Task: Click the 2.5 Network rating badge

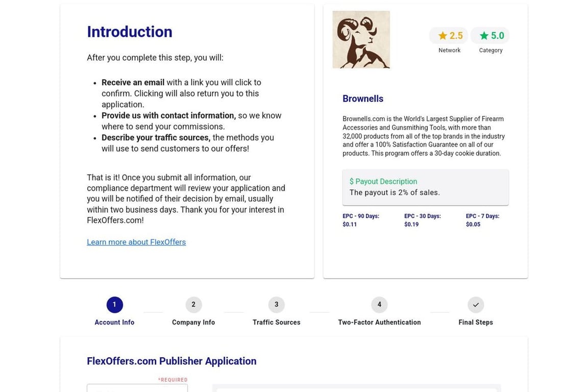Action: click(449, 36)
